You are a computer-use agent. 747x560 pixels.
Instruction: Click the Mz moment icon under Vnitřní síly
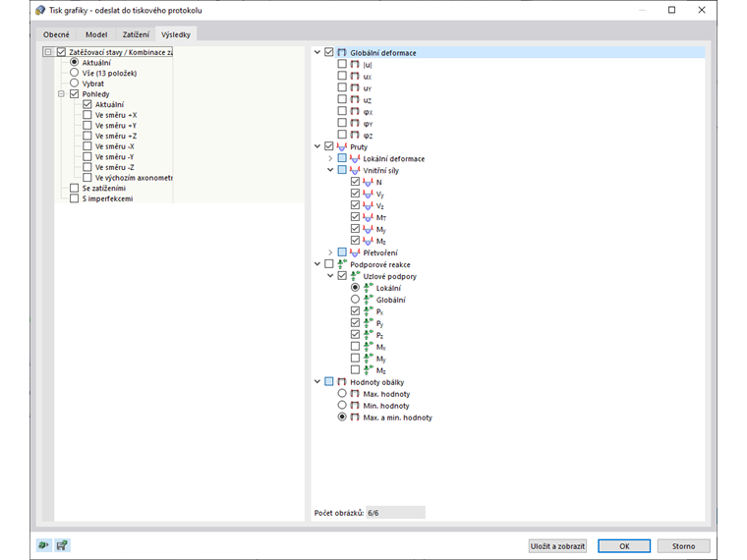pyautogui.click(x=368, y=241)
